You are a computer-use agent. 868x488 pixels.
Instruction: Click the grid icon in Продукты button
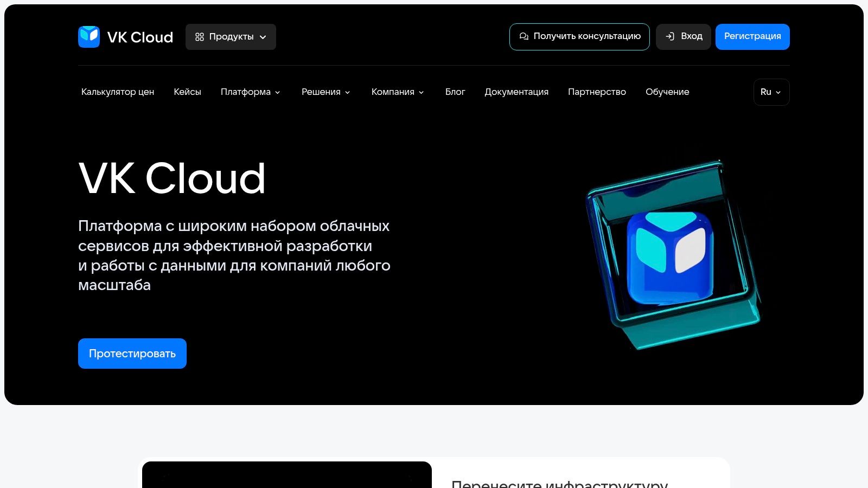[200, 37]
